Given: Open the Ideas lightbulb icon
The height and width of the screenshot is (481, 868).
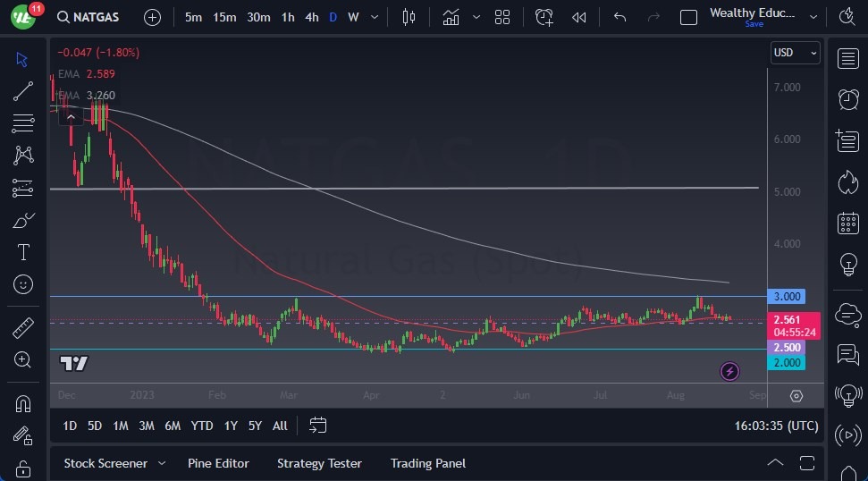Looking at the screenshot, I should click(x=847, y=265).
